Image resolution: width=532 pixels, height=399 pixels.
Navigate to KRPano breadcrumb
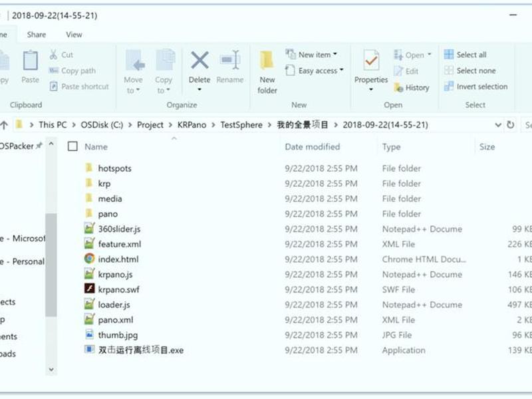coord(192,125)
